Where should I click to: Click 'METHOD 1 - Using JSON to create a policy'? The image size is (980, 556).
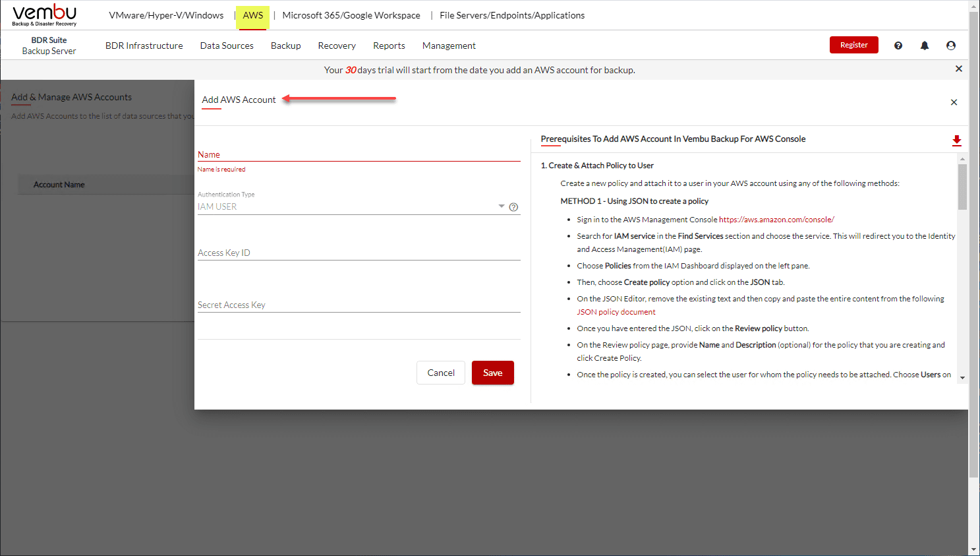click(x=635, y=201)
